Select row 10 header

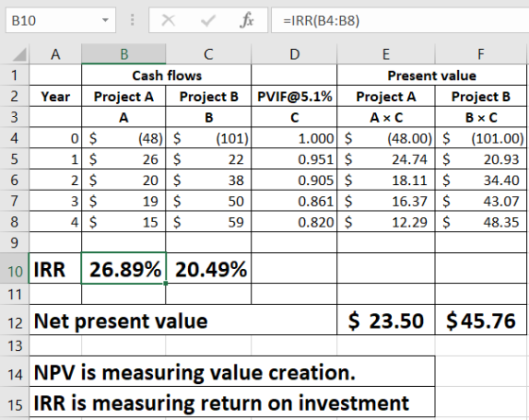pyautogui.click(x=14, y=268)
